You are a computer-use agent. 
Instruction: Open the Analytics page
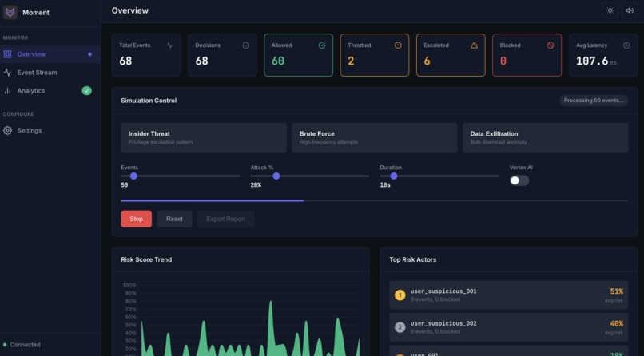point(50,91)
